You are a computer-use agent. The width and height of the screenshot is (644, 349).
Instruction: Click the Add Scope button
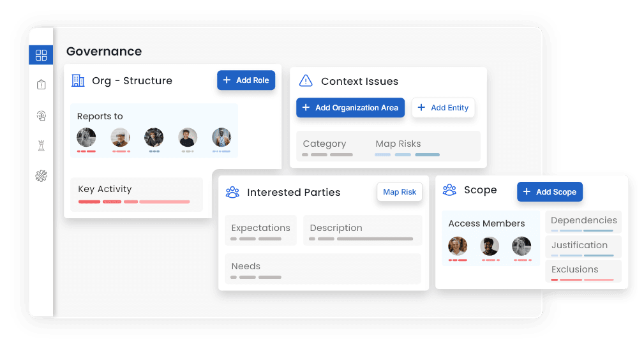pyautogui.click(x=550, y=191)
